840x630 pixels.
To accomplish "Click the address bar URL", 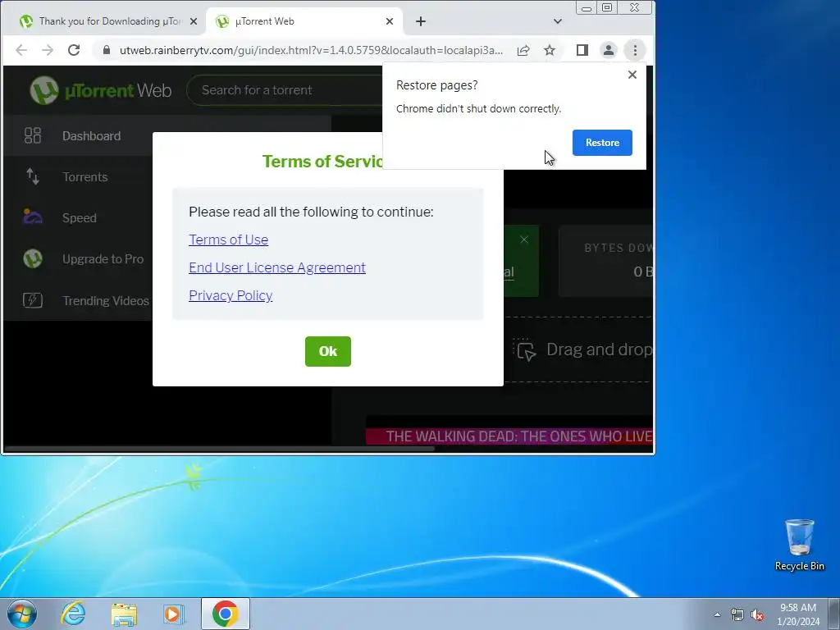I will pos(311,50).
